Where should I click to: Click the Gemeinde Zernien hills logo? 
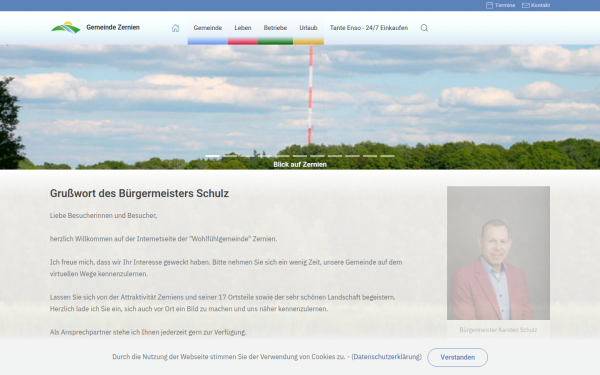(66, 28)
